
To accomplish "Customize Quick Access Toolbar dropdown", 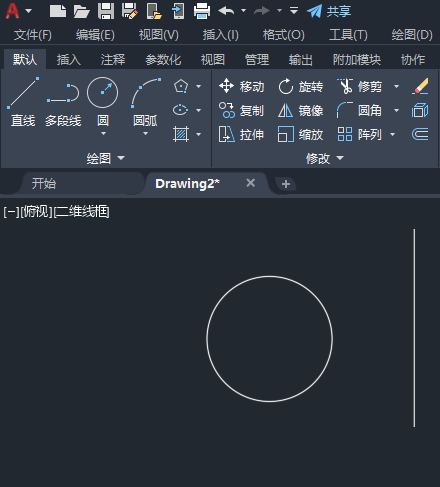I will (294, 11).
